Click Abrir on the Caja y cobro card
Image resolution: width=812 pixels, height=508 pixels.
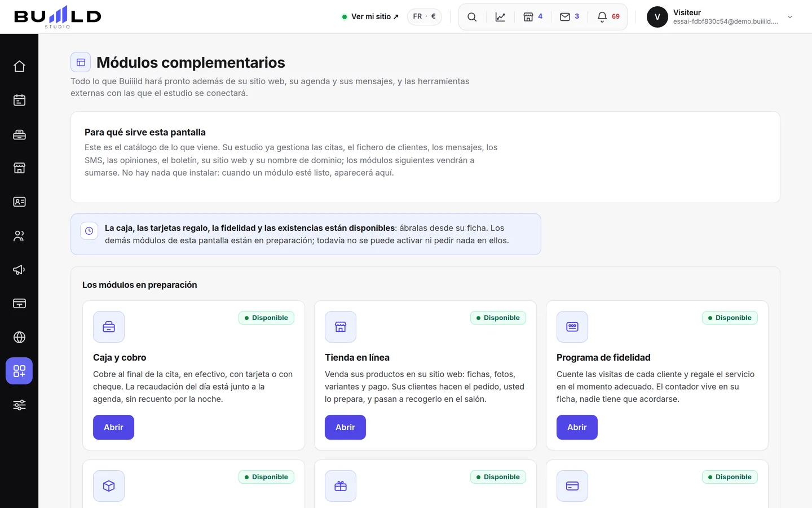[113, 427]
